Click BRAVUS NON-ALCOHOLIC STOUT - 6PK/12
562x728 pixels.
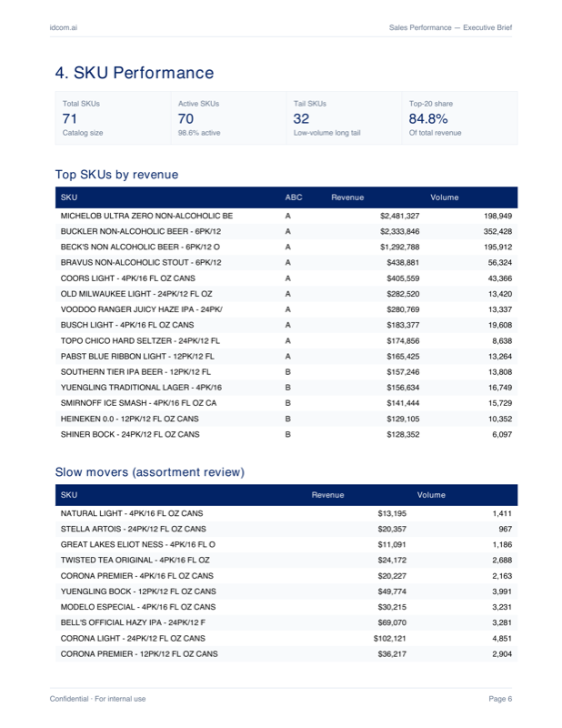(x=141, y=262)
